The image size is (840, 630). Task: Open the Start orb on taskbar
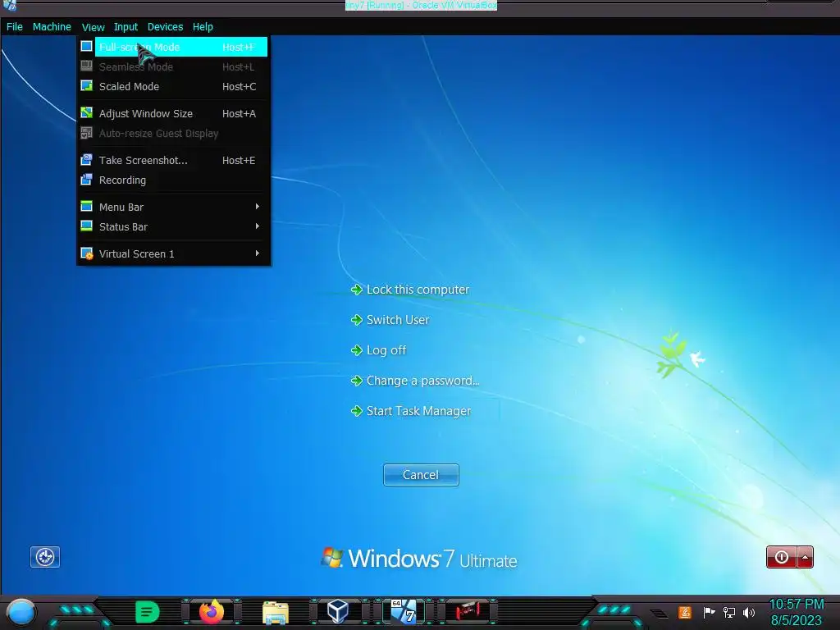coord(21,612)
